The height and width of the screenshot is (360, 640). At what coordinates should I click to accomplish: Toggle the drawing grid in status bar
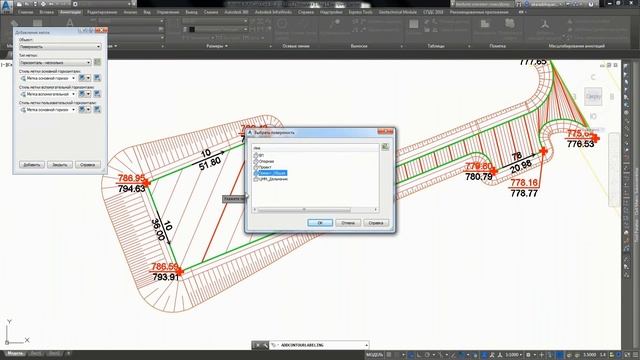[x=389, y=355]
